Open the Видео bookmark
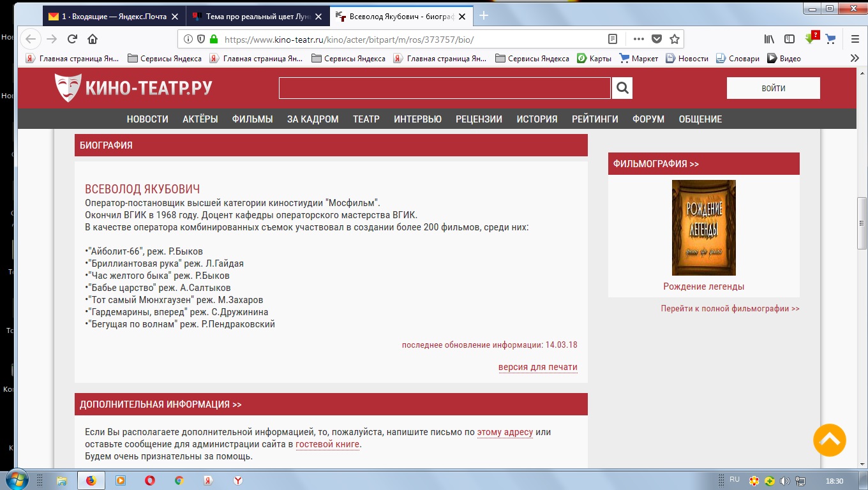This screenshot has height=490, width=868. pyautogui.click(x=783, y=58)
